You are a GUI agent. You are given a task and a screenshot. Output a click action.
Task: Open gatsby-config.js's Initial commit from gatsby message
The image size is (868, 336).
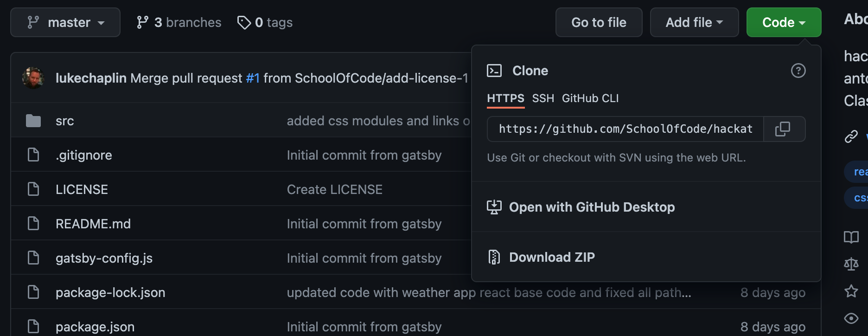(364, 258)
